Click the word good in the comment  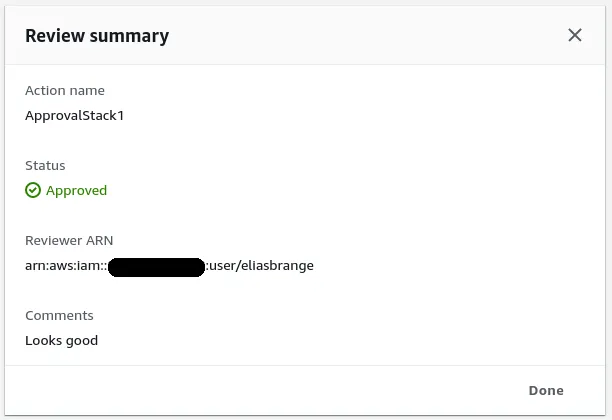click(x=82, y=340)
